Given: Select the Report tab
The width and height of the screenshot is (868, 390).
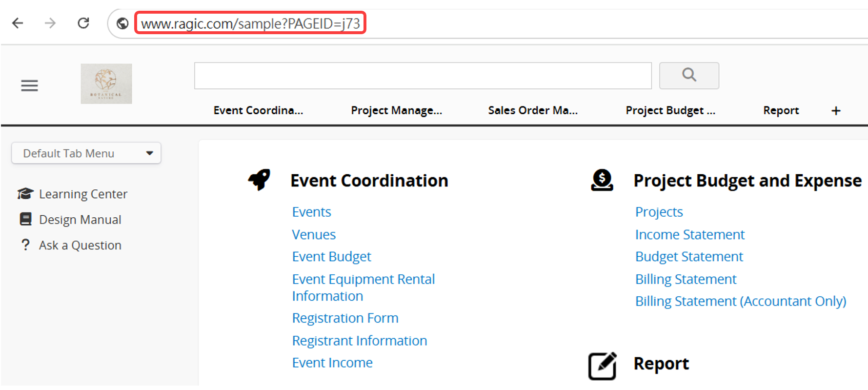Looking at the screenshot, I should click(781, 110).
